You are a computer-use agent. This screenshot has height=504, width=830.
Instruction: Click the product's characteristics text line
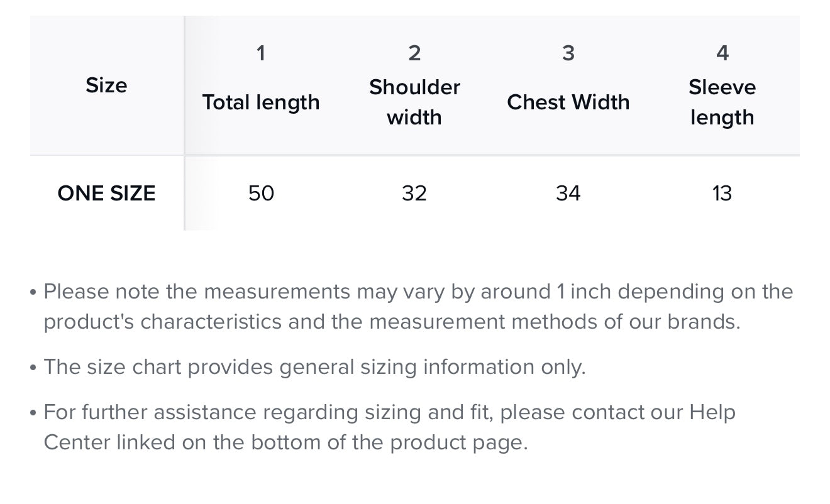coord(392,322)
